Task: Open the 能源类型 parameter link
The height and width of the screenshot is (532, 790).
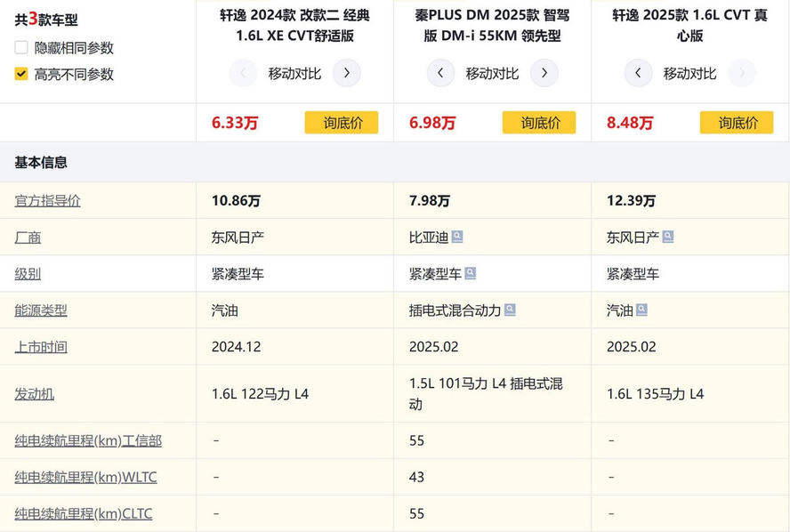Action: click(41, 310)
